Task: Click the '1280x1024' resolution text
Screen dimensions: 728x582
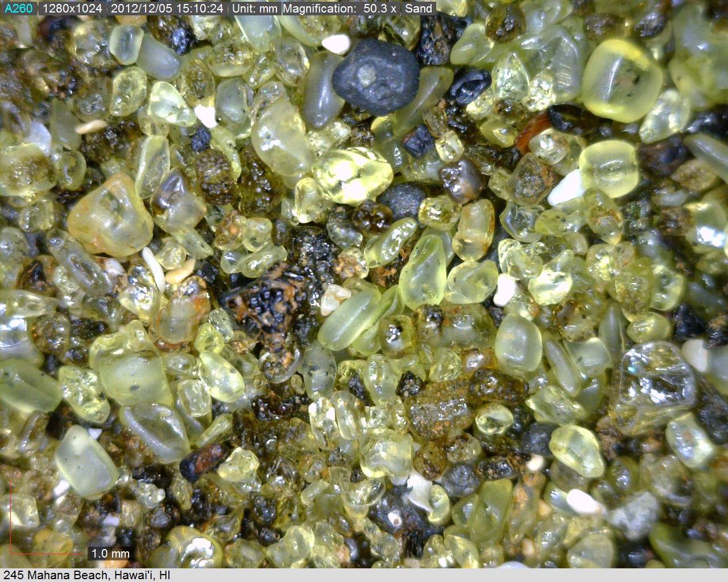Action: (x=72, y=9)
